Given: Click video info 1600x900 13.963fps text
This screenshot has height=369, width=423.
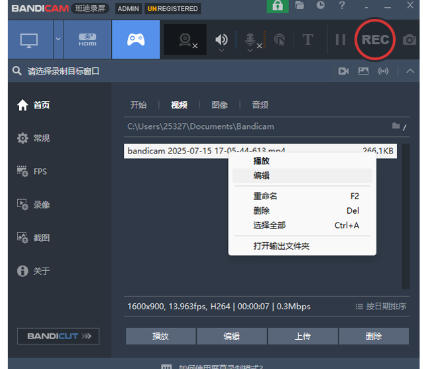Looking at the screenshot, I should [219, 306].
